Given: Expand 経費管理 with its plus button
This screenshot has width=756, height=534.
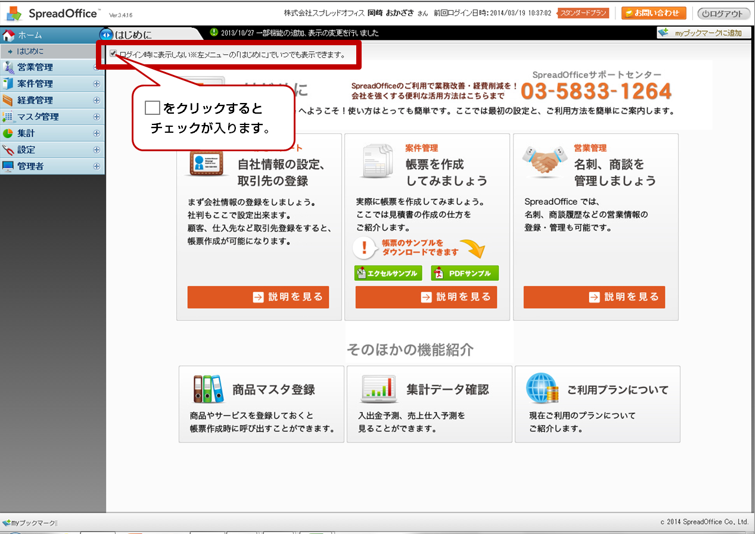Looking at the screenshot, I should pos(97,101).
